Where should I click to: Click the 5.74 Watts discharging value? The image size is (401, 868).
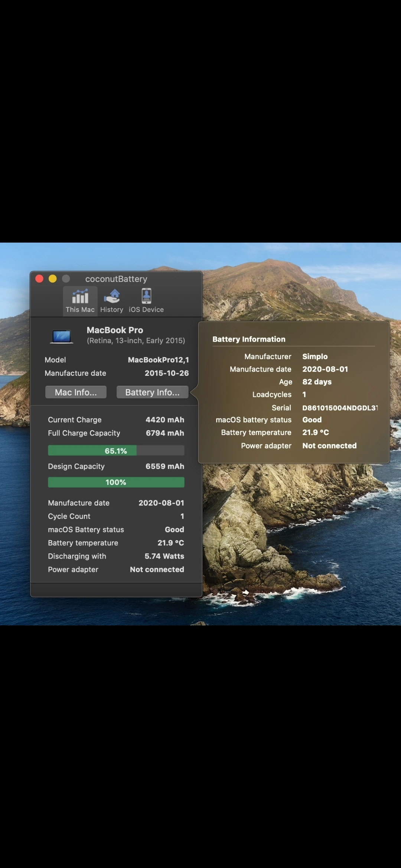point(164,556)
